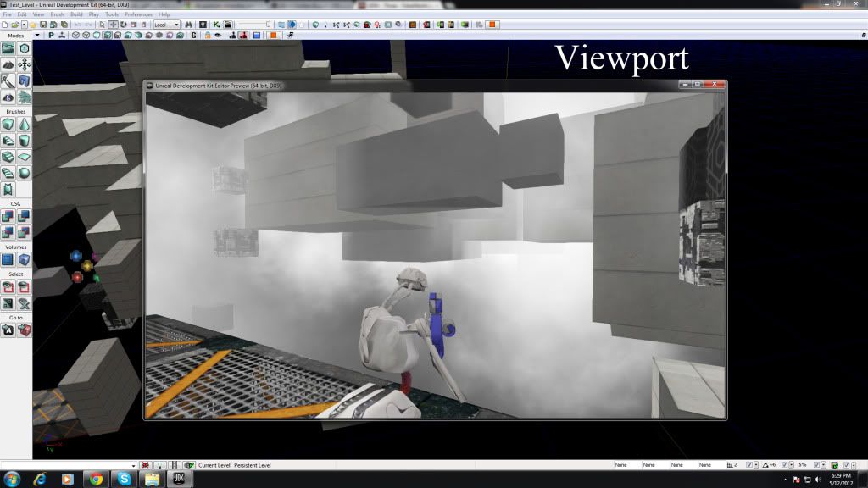Create a Card builder brush
Image resolution: width=868 pixels, height=488 pixels.
[x=8, y=189]
